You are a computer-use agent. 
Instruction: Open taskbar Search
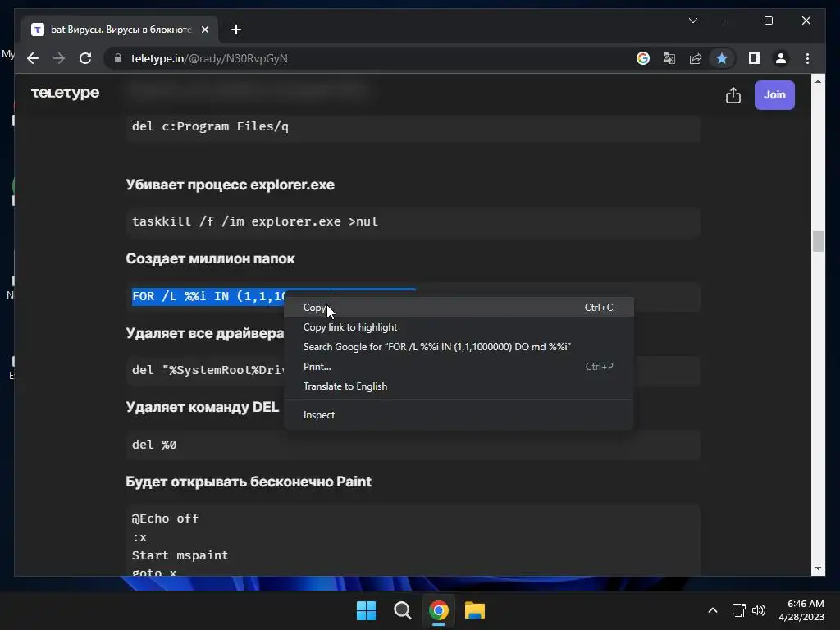tap(402, 610)
